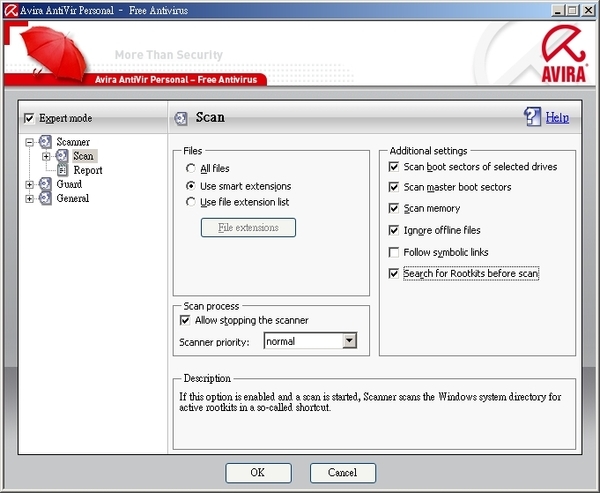The width and height of the screenshot is (600, 493).
Task: Expand the Guard tree node
Action: point(29,184)
